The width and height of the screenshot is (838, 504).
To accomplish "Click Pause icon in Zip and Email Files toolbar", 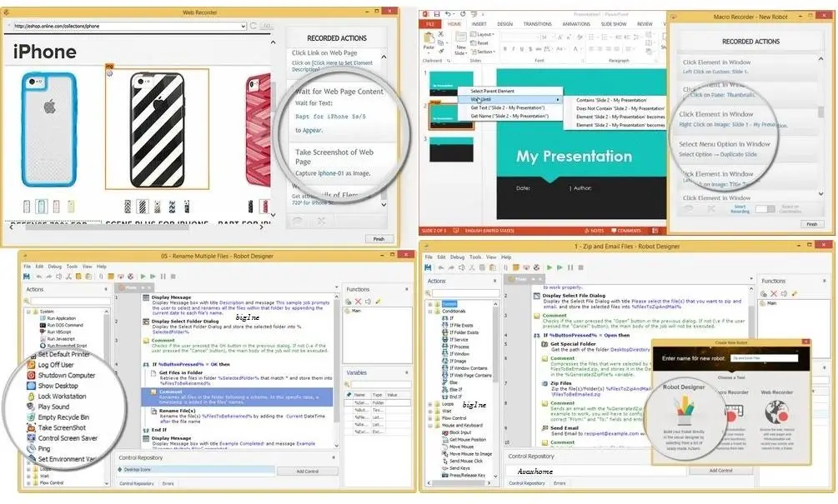I will (570, 267).
